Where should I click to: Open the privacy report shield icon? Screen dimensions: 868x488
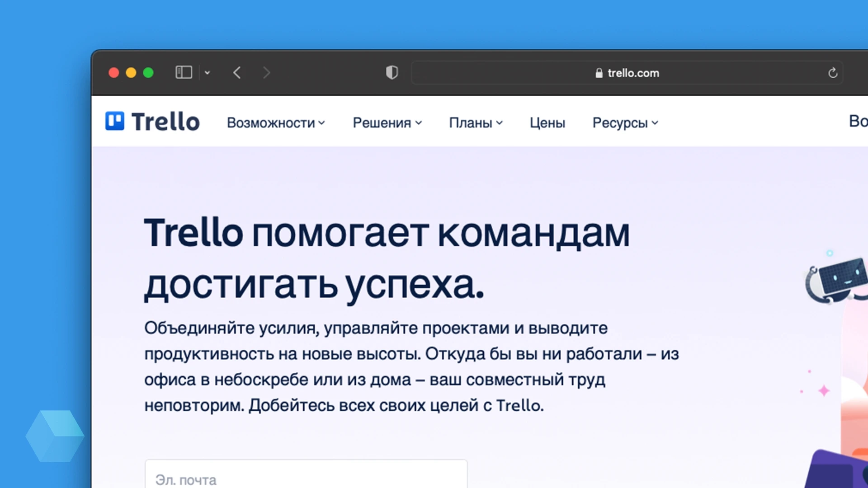click(392, 72)
